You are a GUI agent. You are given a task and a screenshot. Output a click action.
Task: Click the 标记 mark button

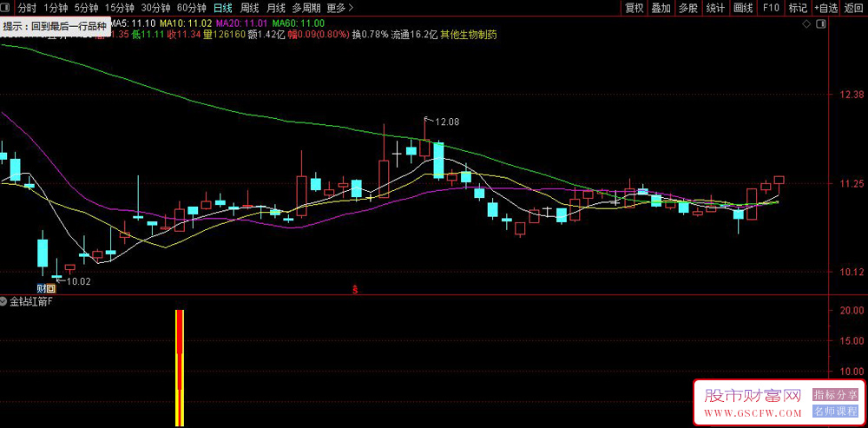tap(798, 8)
